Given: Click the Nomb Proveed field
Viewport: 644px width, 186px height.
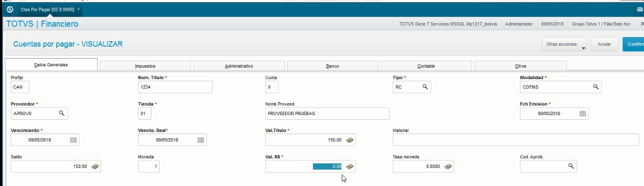Looking at the screenshot, I should 327,113.
